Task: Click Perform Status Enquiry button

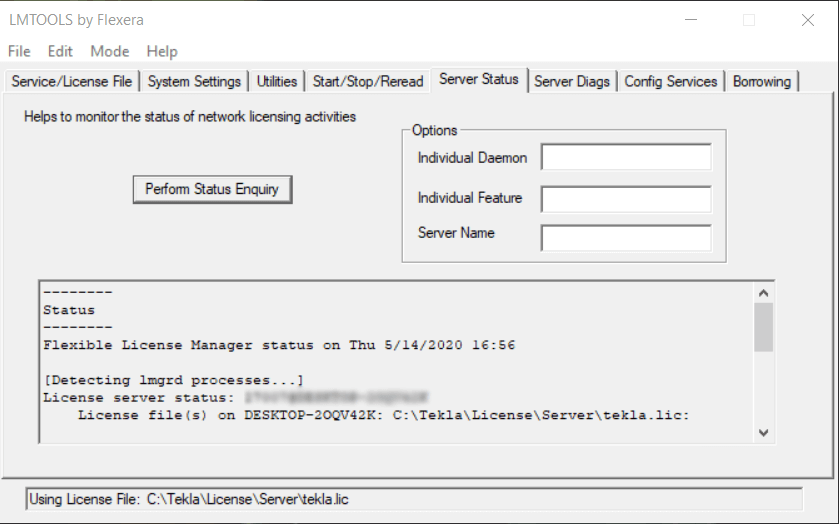Action: tap(212, 189)
